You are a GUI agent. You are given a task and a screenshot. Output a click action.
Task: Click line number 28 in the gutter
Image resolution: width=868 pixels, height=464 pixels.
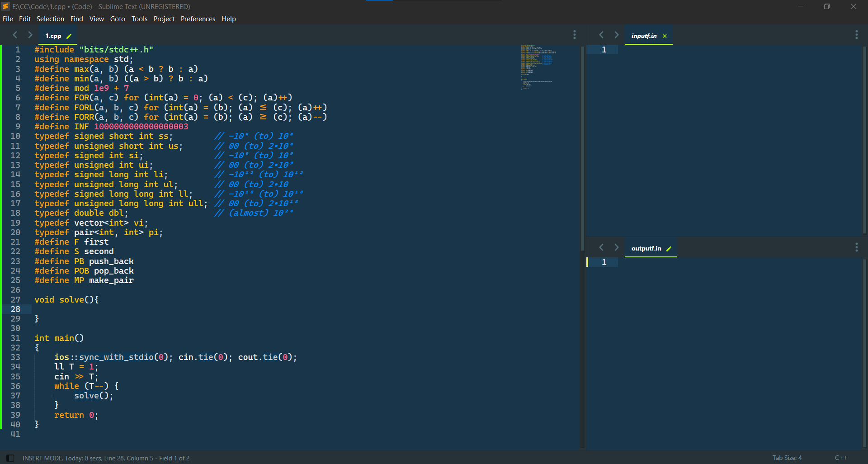[x=15, y=309]
